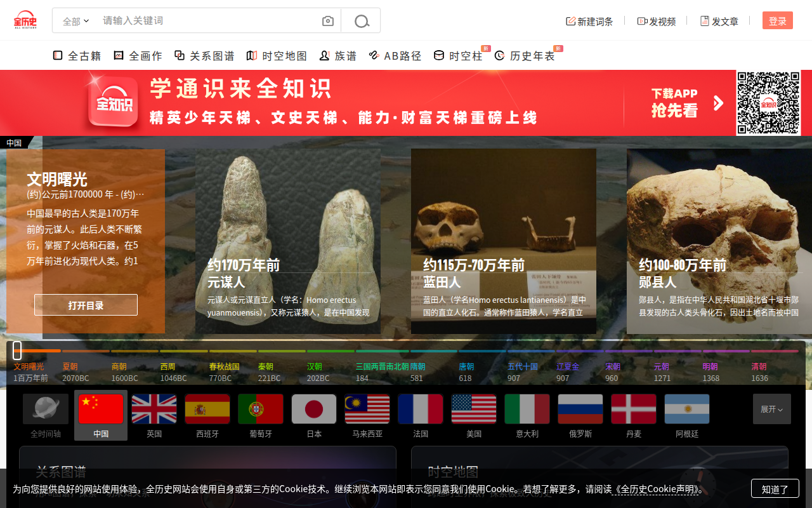This screenshot has width=812, height=508.
Task: Open the 元谋人 fossil card
Action: [x=288, y=241]
